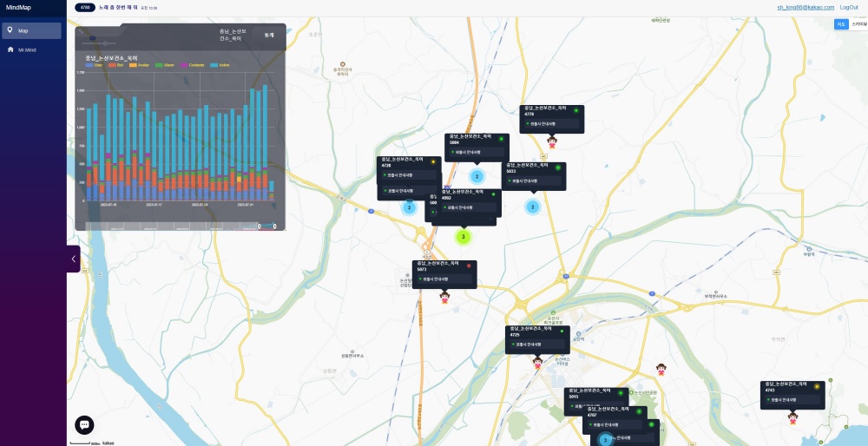Collapse the sidebar with the left chevron
868x446 pixels.
pos(74,259)
